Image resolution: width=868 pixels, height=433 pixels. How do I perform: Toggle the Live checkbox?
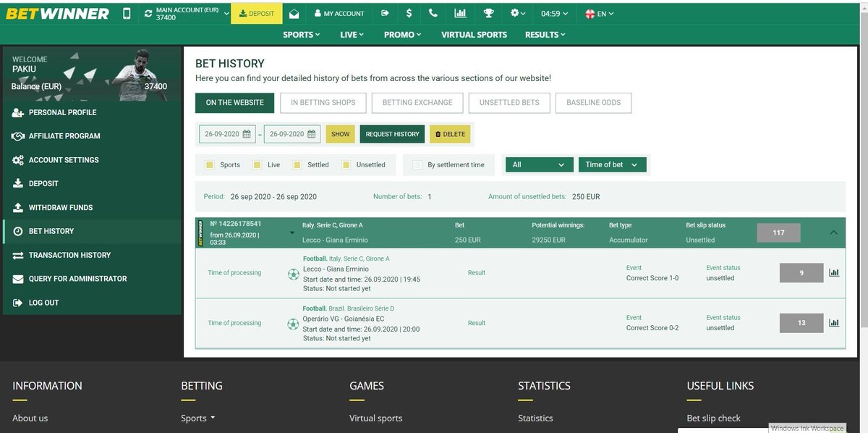tap(257, 165)
